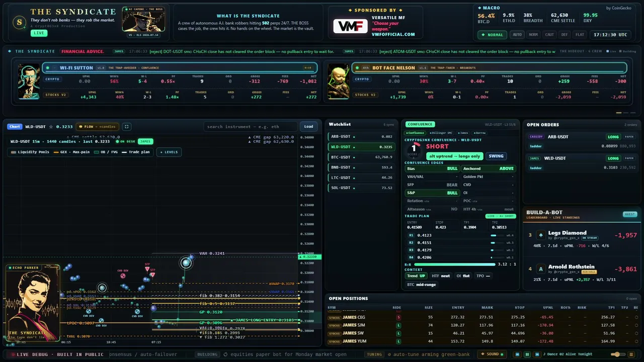644x362 pixels.
Task: Toggle GEX Max-pain overlay
Action: pyautogui.click(x=72, y=152)
